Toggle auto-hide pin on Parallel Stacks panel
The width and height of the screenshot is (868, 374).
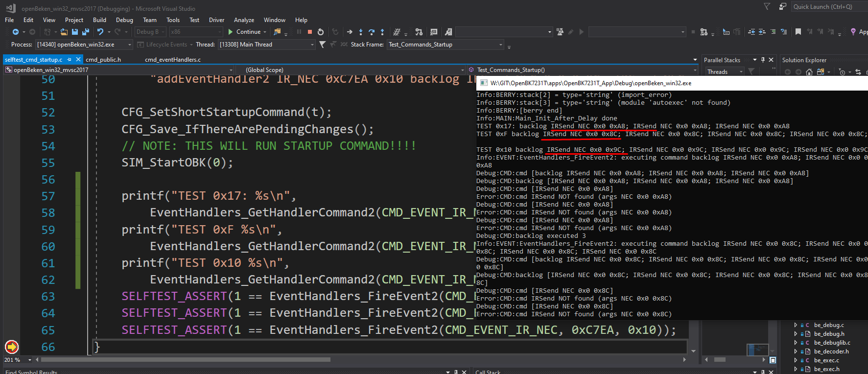point(763,60)
